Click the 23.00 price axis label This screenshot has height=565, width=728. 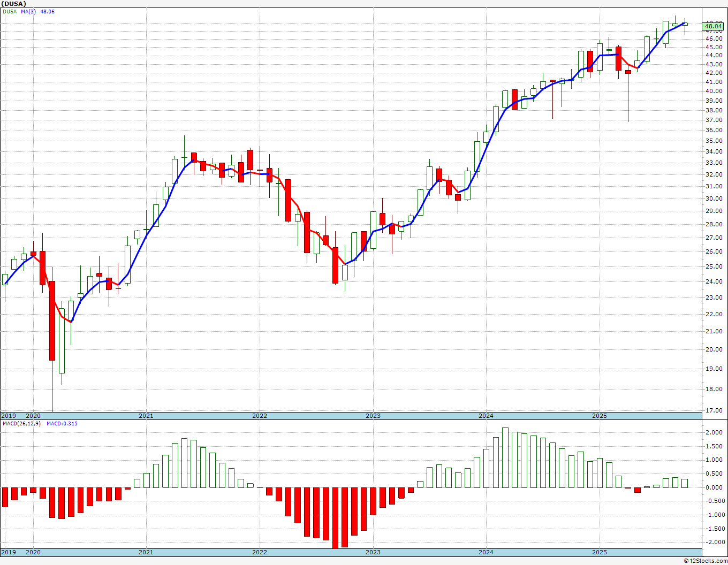click(714, 297)
